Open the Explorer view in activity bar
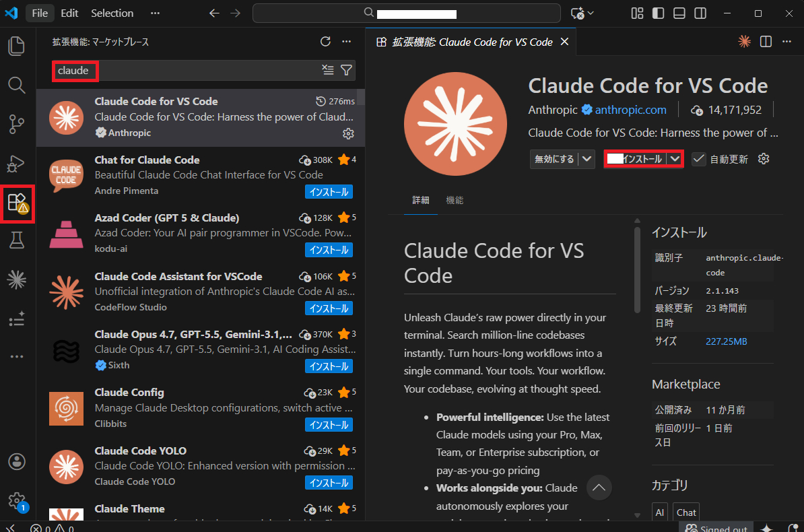Viewport: 804px width, 532px height. (17, 46)
